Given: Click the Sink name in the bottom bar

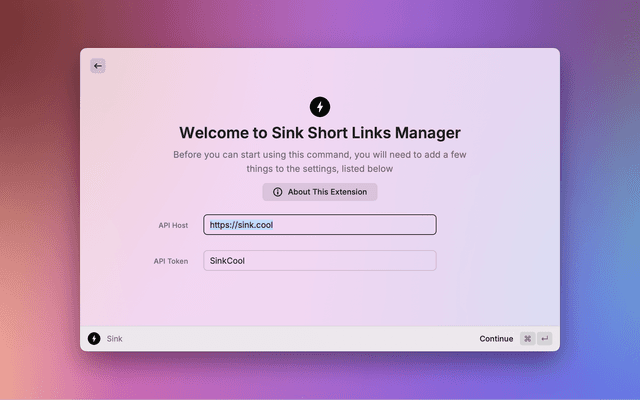Looking at the screenshot, I should (x=115, y=339).
